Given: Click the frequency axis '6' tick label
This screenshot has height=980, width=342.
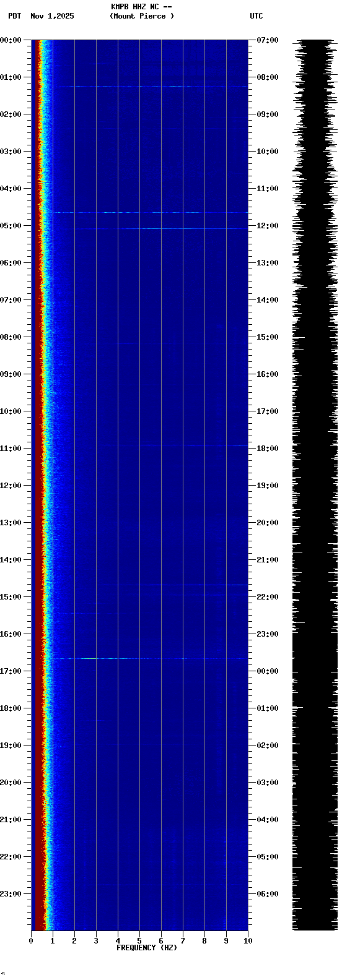Looking at the screenshot, I should coord(161,941).
